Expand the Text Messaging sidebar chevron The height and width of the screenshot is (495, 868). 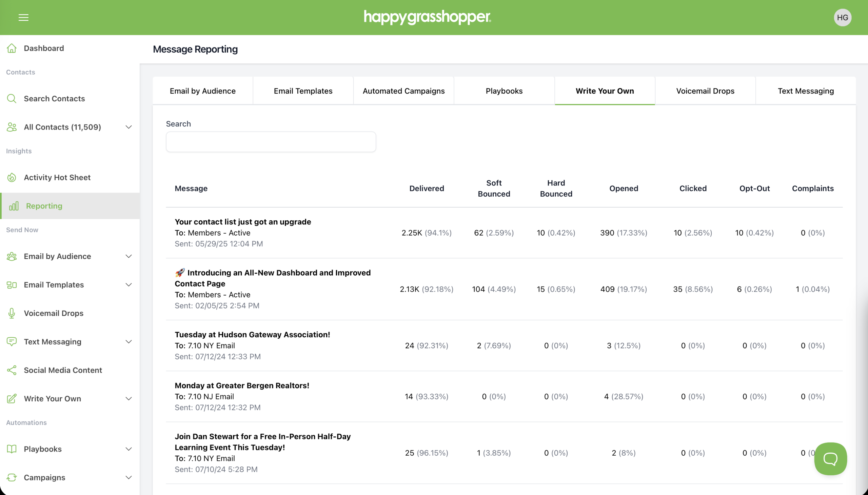click(x=129, y=342)
